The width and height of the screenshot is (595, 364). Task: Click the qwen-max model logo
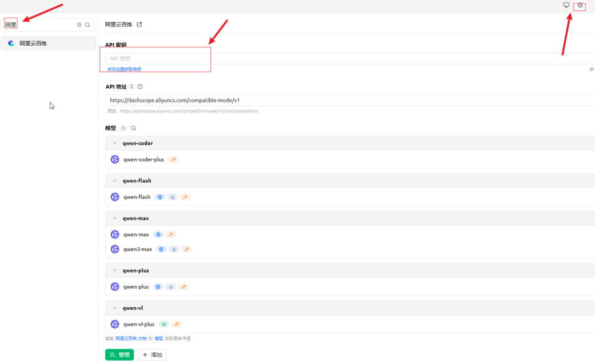(x=115, y=235)
